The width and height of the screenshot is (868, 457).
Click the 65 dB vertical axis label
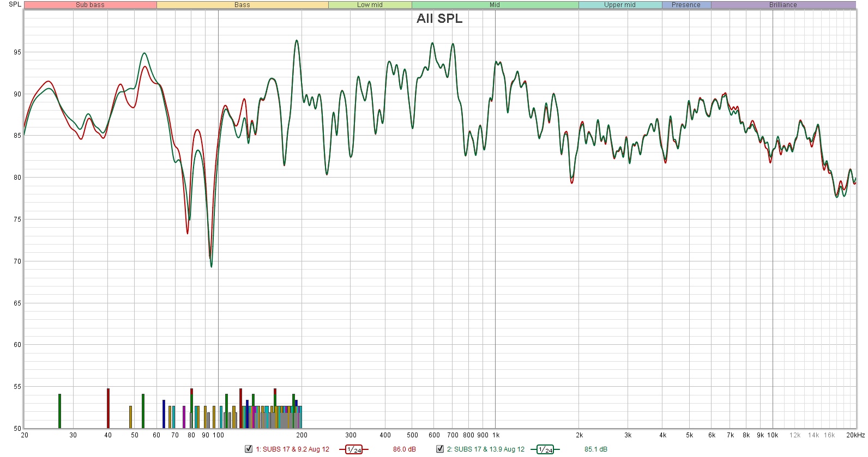17,303
